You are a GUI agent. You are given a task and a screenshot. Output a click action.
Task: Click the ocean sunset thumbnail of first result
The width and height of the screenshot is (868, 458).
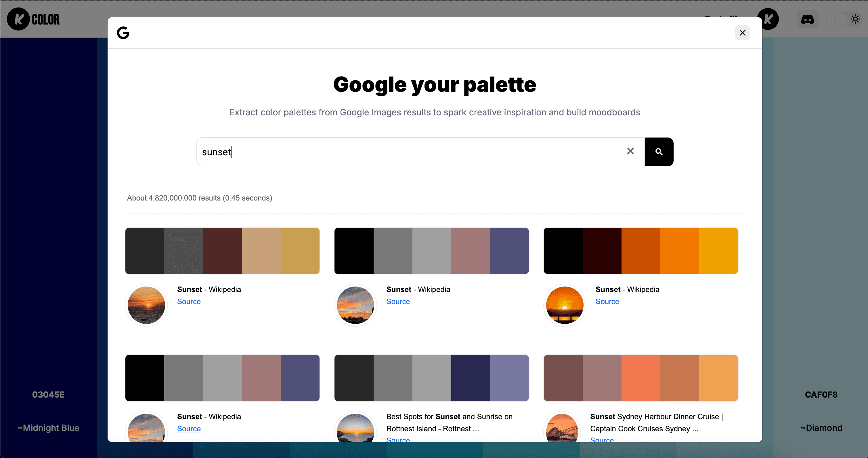(146, 305)
